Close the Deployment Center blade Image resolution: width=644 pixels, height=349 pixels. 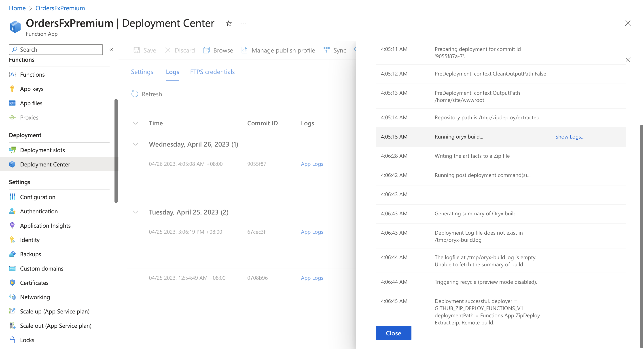point(628,23)
